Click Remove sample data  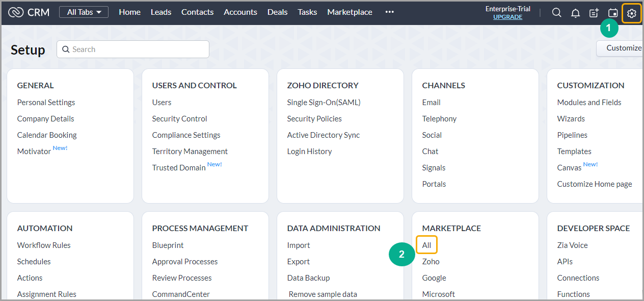(323, 294)
